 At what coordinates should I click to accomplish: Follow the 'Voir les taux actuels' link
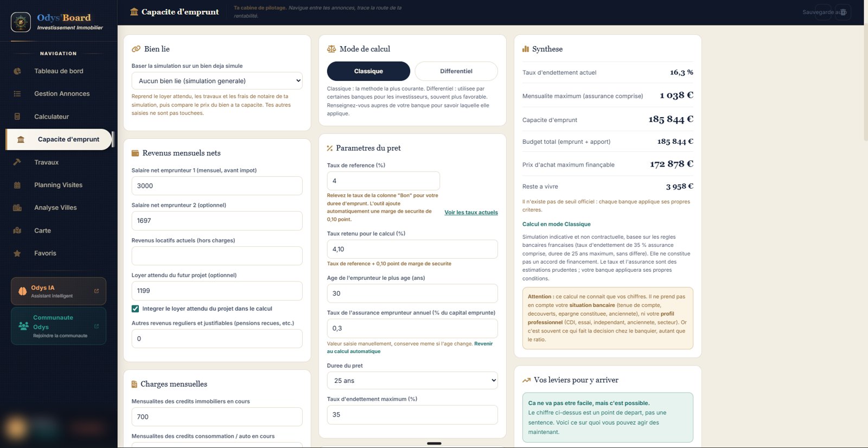tap(471, 213)
